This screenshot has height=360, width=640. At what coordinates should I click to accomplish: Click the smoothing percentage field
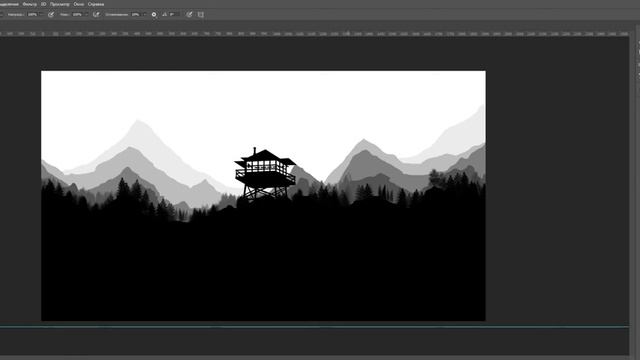point(136,14)
